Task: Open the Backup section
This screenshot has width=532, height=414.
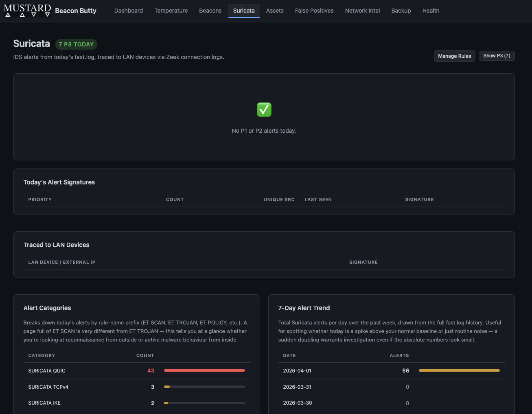Action: tap(401, 11)
